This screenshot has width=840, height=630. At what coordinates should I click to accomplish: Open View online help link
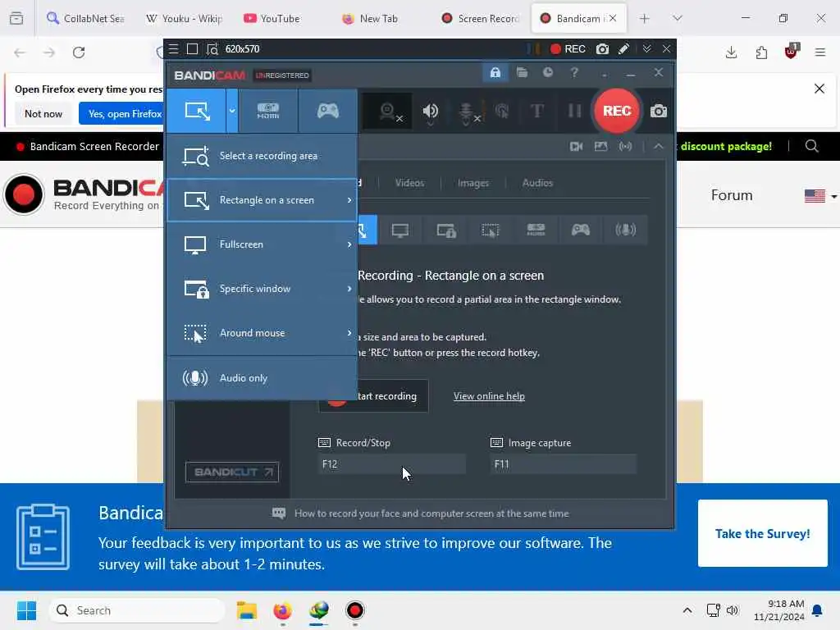click(x=489, y=396)
